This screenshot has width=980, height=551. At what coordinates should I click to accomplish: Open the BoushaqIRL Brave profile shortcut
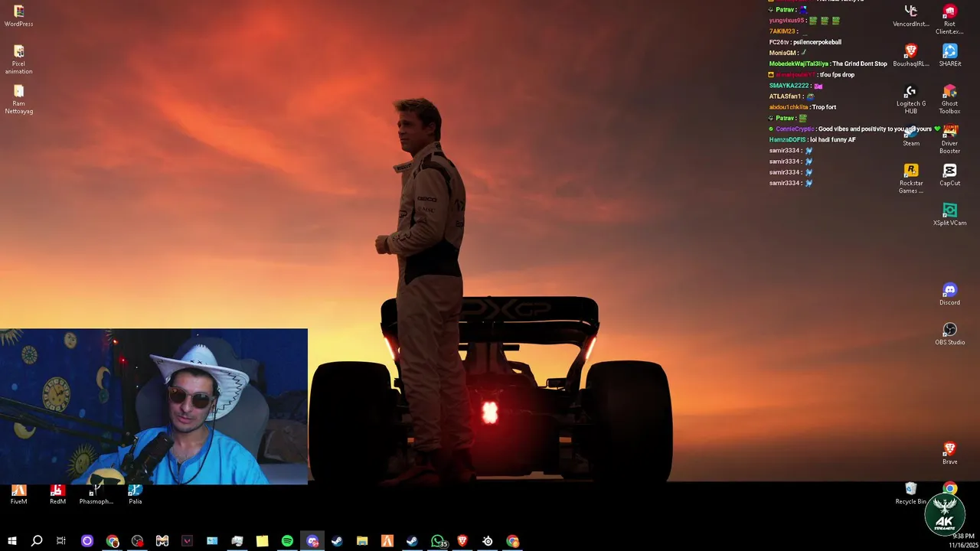[911, 56]
